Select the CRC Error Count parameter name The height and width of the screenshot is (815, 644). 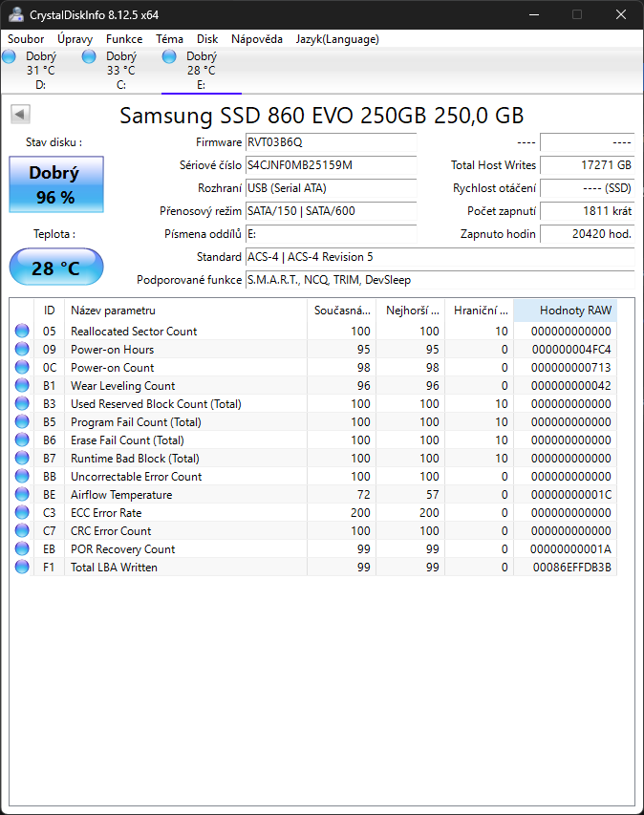(111, 530)
